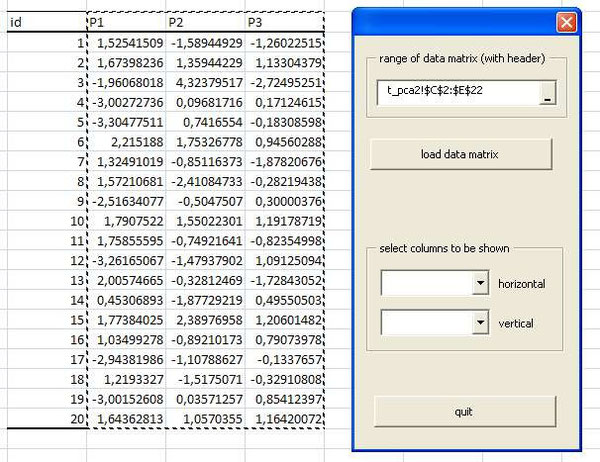Select cell with value -2,41084733
This screenshot has height=462, width=600.
[x=205, y=181]
